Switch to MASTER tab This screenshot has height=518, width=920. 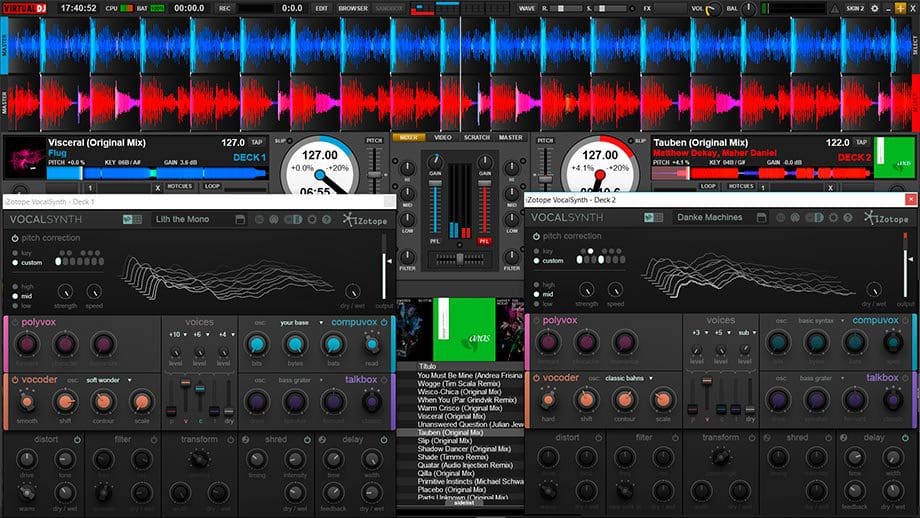(x=510, y=137)
